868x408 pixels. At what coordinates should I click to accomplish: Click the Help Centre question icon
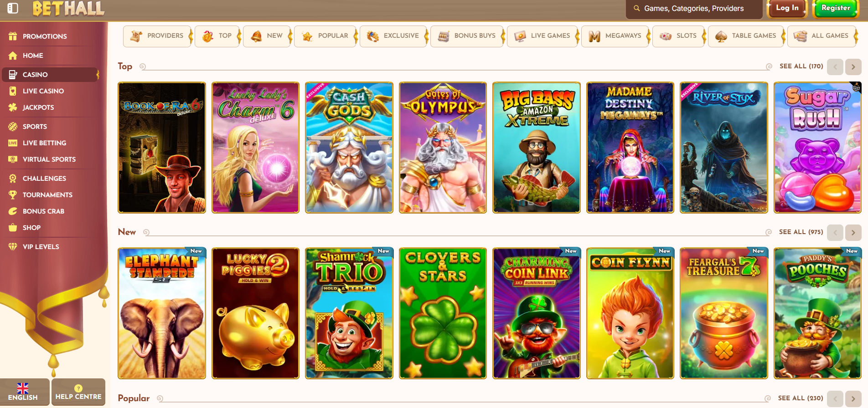coord(78,388)
